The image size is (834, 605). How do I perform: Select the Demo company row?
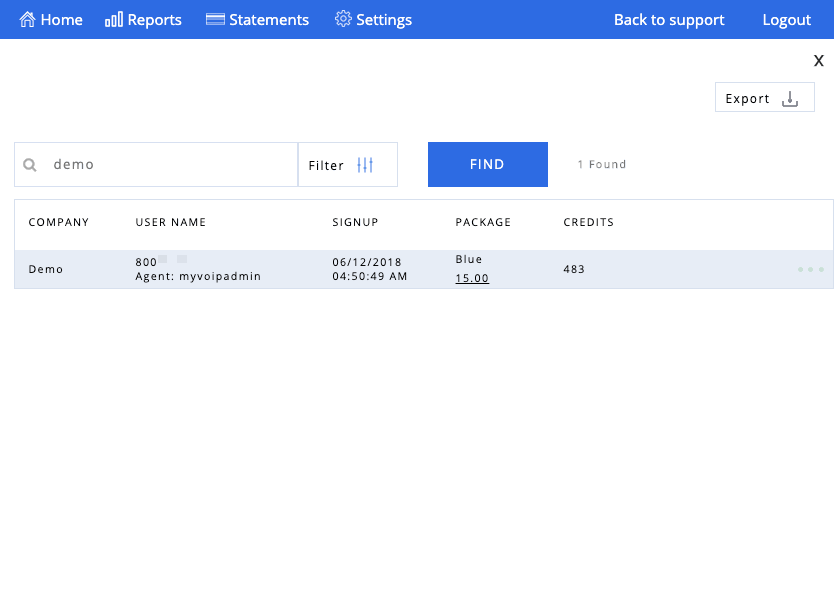point(424,269)
